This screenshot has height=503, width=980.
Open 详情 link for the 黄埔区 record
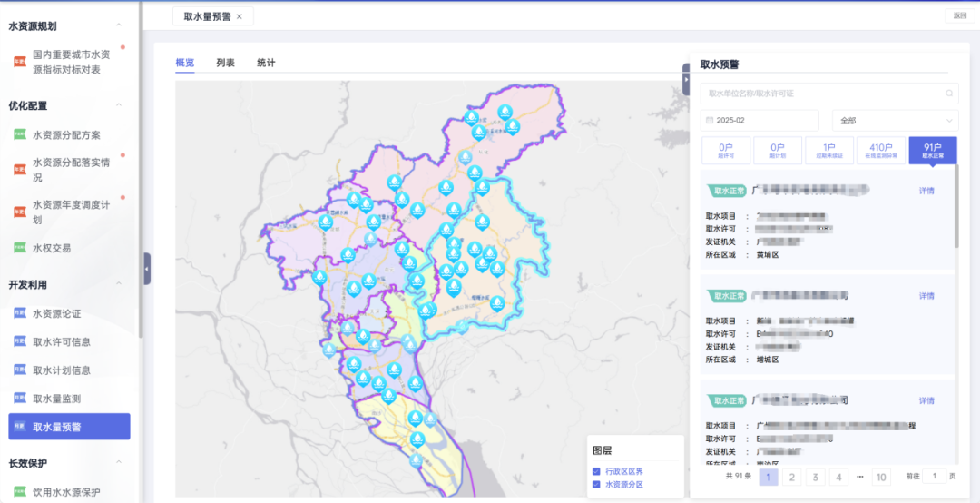click(x=926, y=191)
